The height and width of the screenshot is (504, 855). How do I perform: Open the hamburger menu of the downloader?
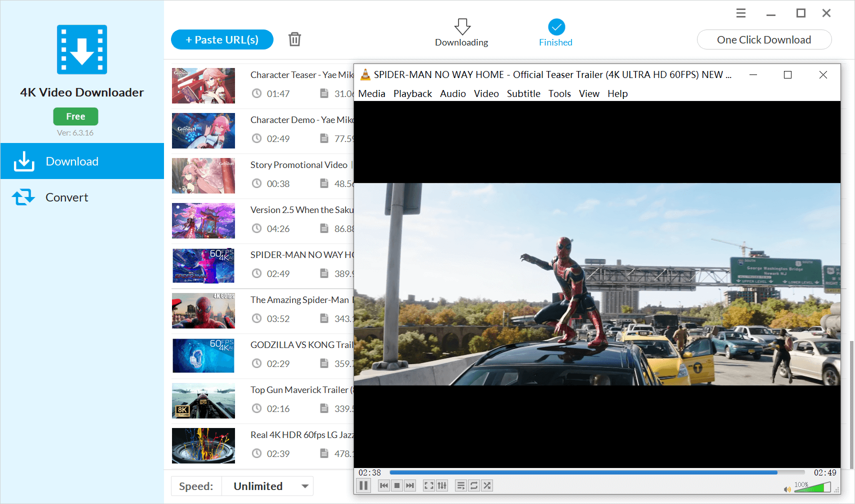[x=741, y=13]
